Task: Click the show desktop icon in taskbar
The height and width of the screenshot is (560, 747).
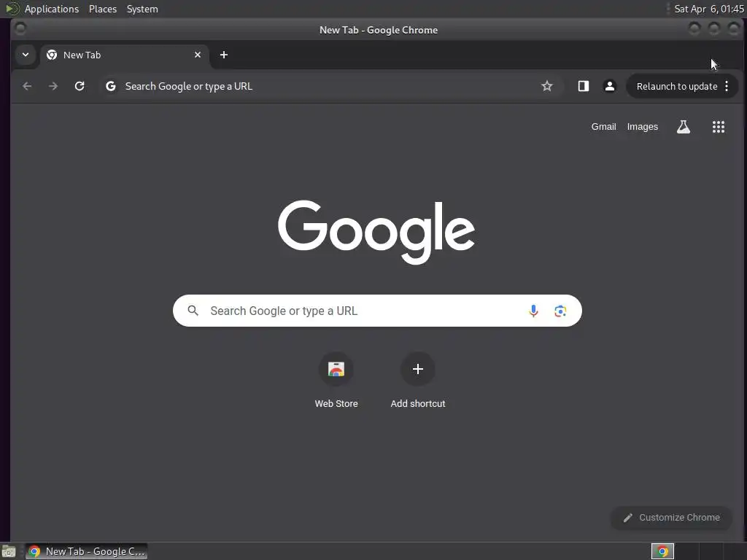Action: coord(9,552)
